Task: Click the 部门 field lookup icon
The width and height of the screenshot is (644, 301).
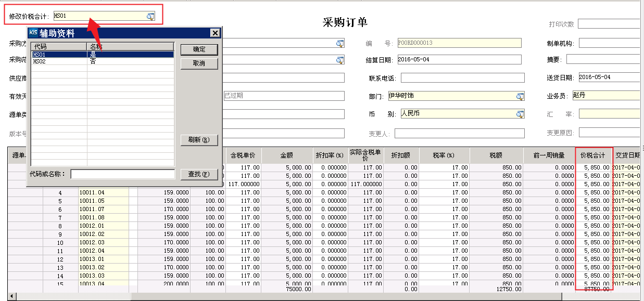Action: [520, 96]
